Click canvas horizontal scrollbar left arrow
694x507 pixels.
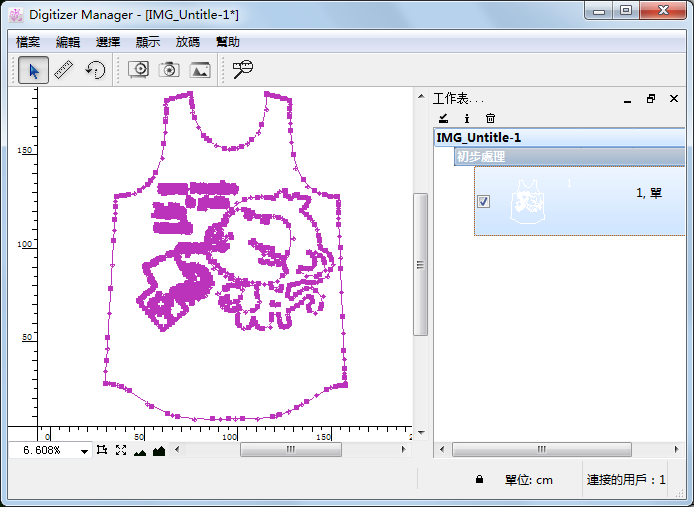click(177, 449)
